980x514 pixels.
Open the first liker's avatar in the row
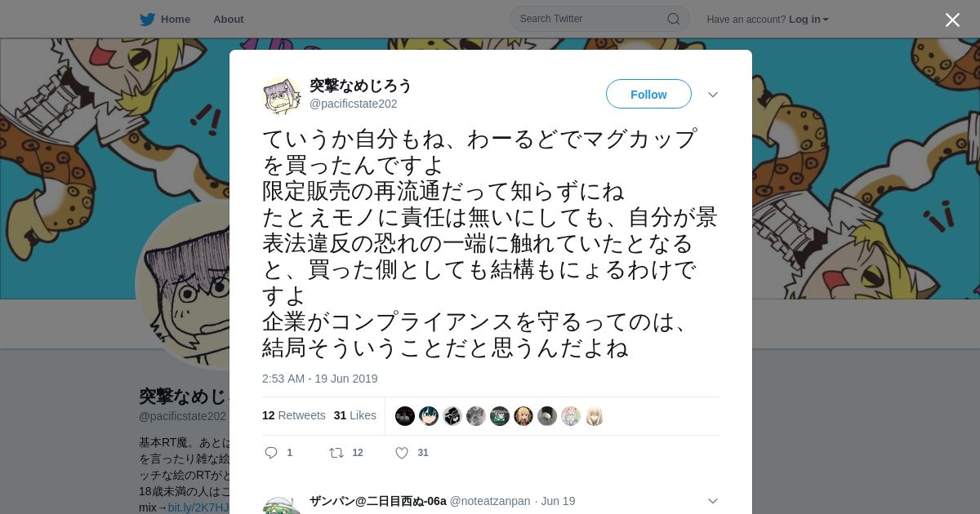405,416
